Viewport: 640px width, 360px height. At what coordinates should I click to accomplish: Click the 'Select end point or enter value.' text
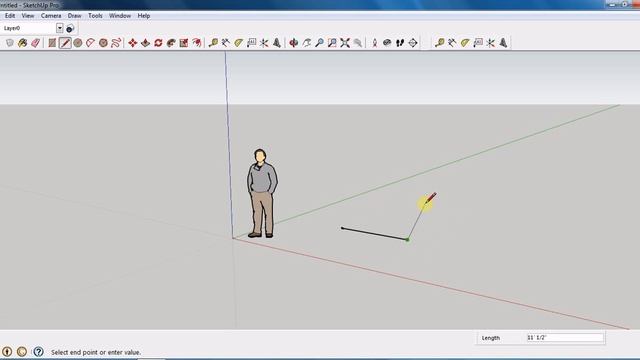tap(96, 352)
